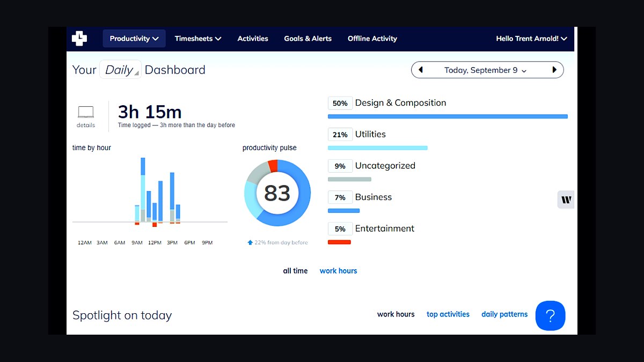644x362 pixels.
Task: Click the 7% percentage badge
Action: pyautogui.click(x=340, y=197)
